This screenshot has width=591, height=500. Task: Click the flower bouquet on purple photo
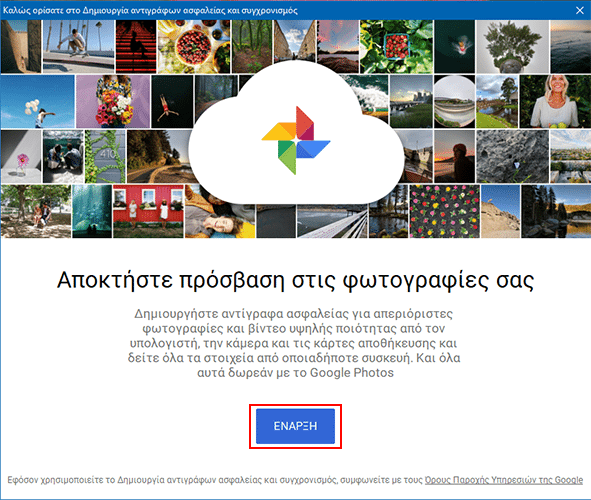pyautogui.click(x=113, y=101)
